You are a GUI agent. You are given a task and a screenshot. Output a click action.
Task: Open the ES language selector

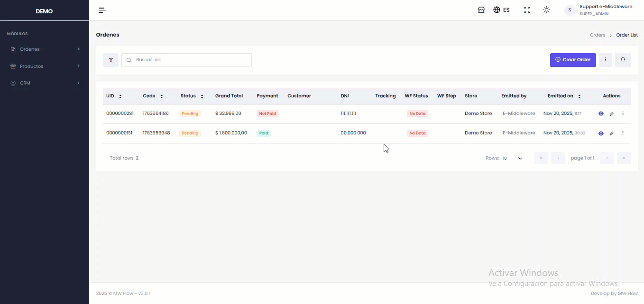501,10
